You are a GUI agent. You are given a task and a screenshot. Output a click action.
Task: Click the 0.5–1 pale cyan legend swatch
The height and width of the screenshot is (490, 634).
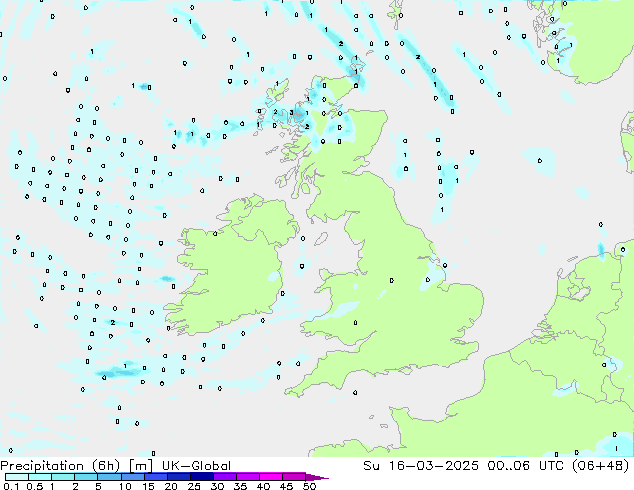click(x=40, y=477)
